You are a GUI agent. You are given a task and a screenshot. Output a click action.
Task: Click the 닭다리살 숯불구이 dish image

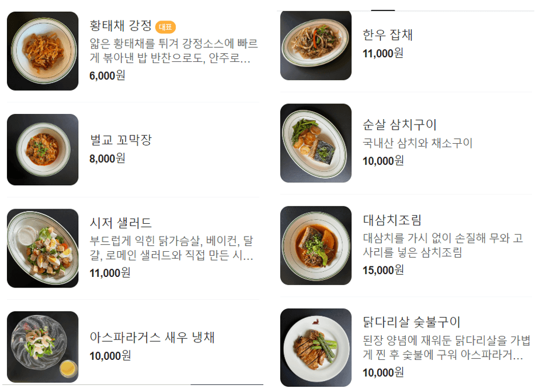click(315, 346)
